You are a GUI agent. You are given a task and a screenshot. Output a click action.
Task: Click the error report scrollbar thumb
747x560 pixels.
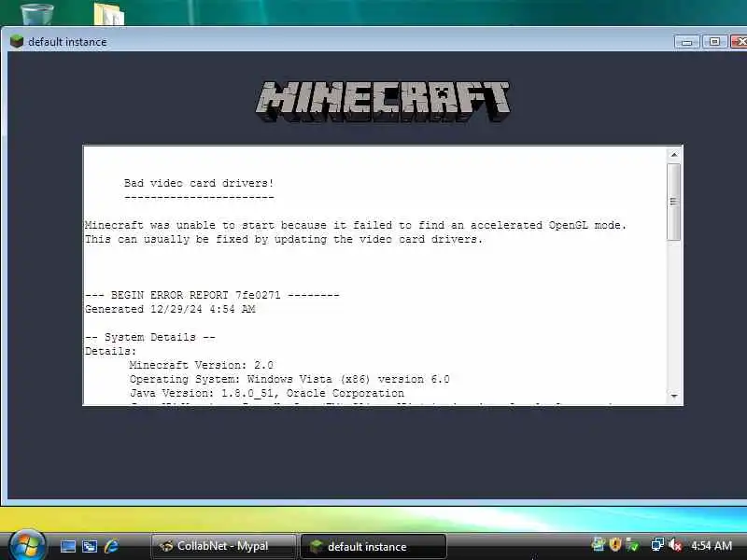tap(673, 202)
